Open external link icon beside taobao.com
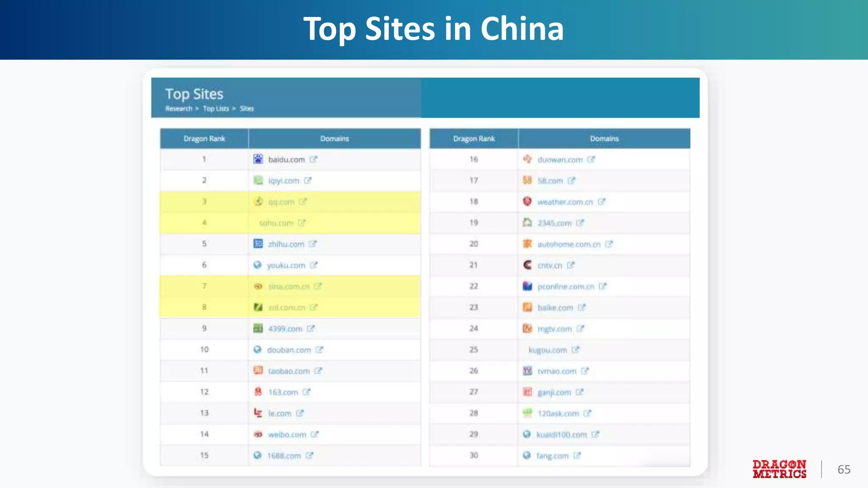 (318, 371)
